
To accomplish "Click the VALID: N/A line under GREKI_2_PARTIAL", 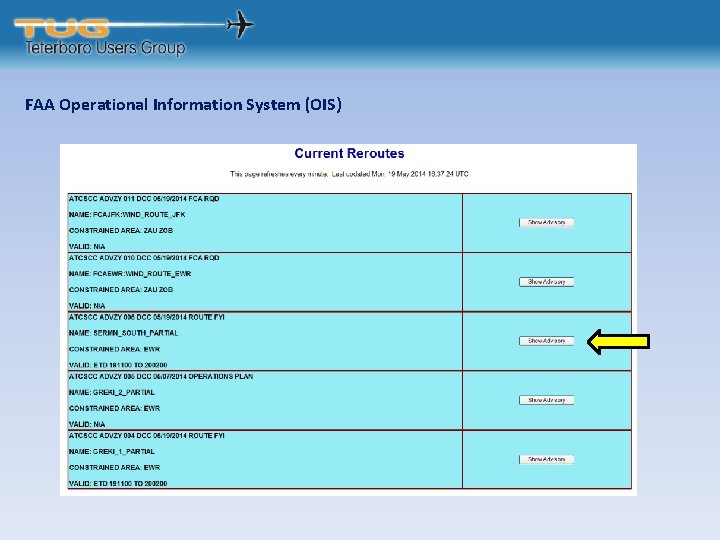I will (x=87, y=424).
